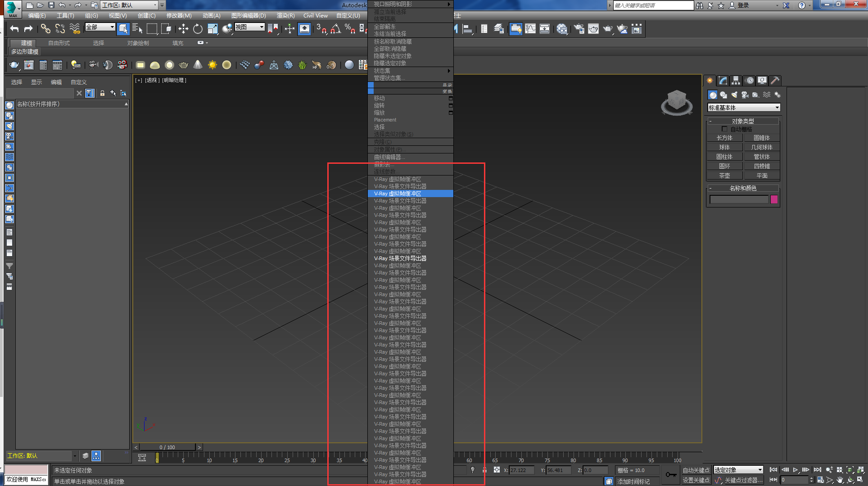The width and height of the screenshot is (868, 486).
Task: Open the 编辑(E) menu
Action: (37, 15)
